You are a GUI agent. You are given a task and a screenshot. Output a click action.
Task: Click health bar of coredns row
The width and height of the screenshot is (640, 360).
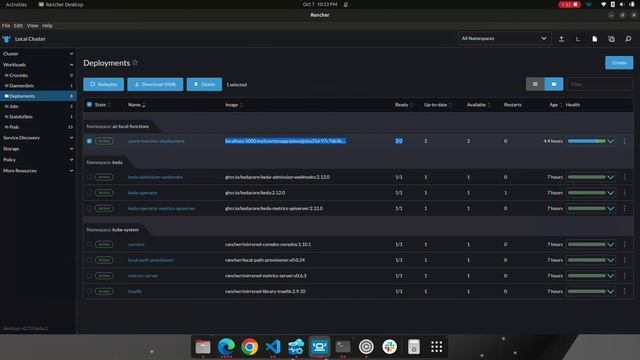tap(587, 244)
